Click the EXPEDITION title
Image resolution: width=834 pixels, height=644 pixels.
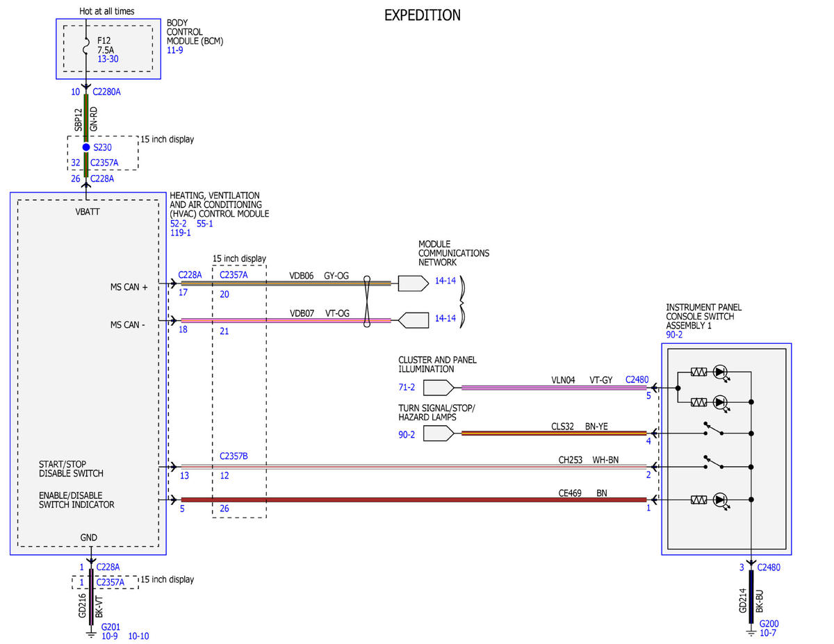423,15
